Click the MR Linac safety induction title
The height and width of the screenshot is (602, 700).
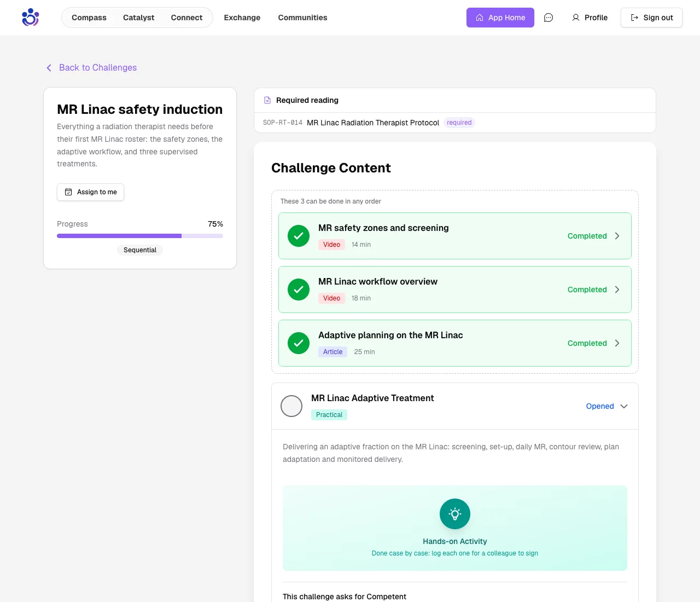pyautogui.click(x=140, y=109)
